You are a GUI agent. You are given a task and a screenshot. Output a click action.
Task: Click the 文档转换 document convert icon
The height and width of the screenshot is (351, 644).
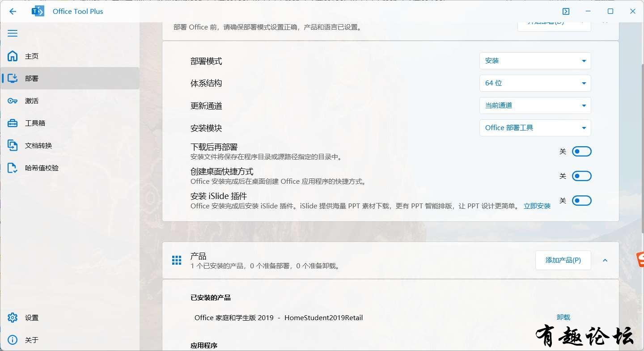click(x=13, y=145)
